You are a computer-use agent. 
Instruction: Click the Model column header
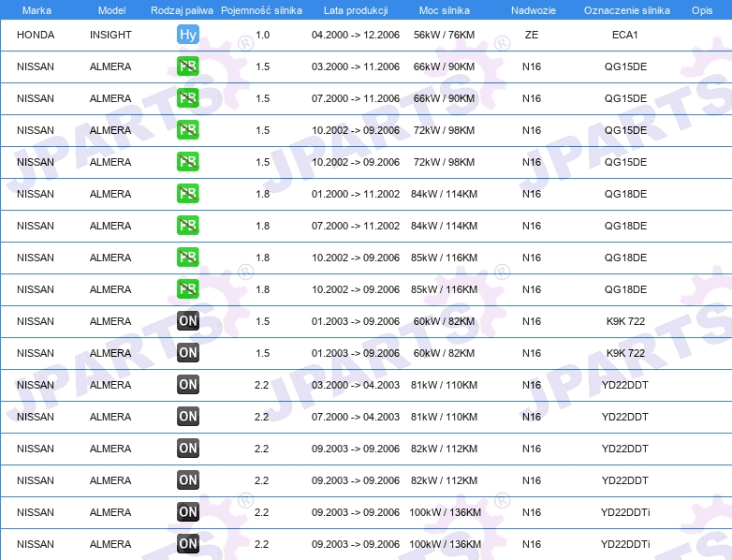coord(111,10)
